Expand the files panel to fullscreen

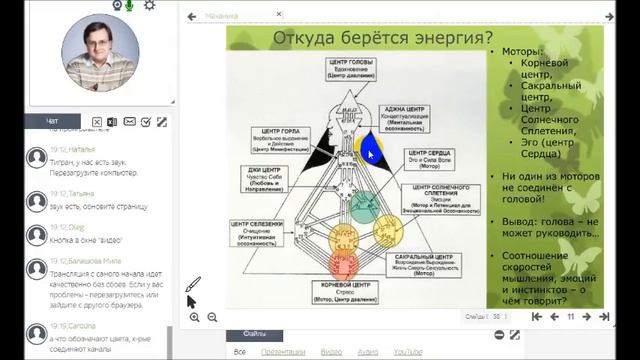coord(515,335)
